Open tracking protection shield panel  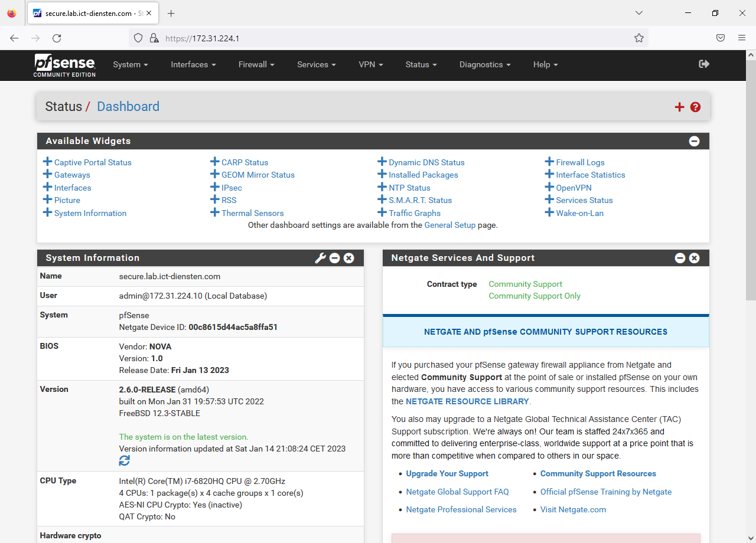coord(138,38)
